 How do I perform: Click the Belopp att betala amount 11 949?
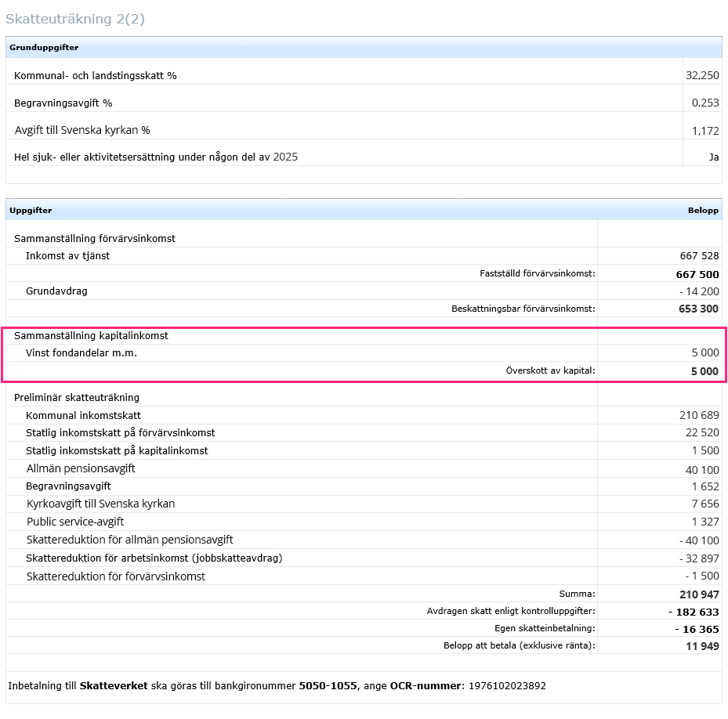(701, 645)
